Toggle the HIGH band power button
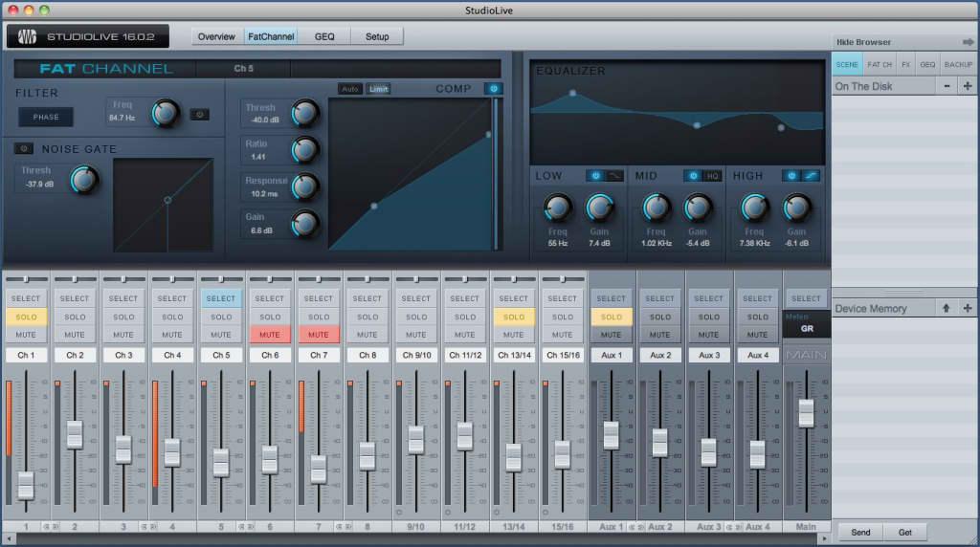This screenshot has width=980, height=547. coord(791,176)
